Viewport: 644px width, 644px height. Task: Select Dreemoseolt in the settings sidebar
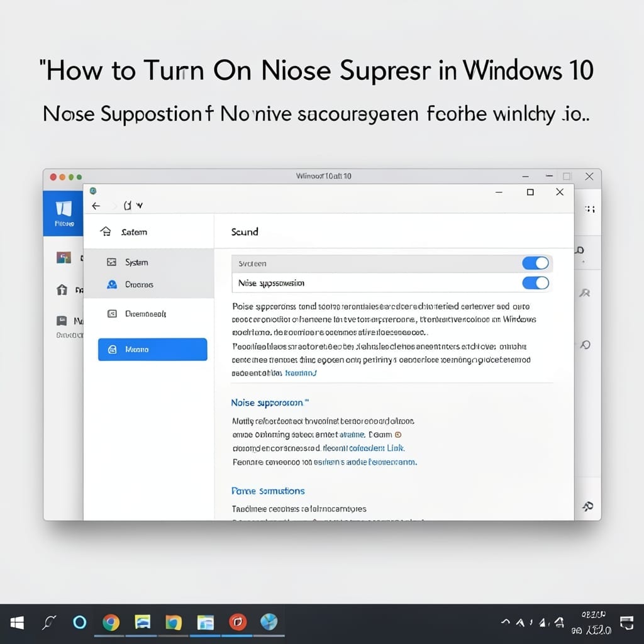point(148,314)
